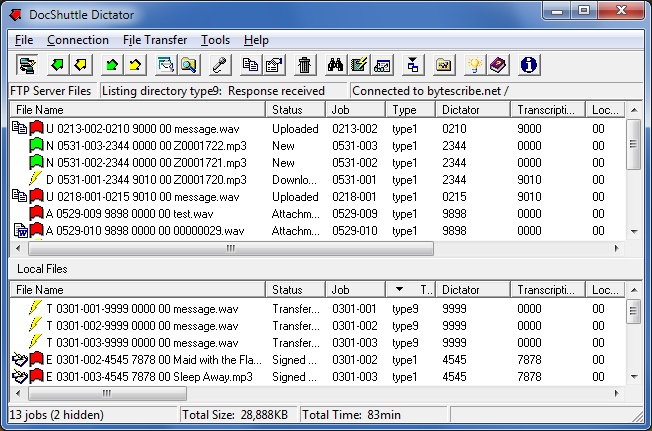Screen dimensions: 652x431
Task: Open the File menu
Action: [x=24, y=40]
